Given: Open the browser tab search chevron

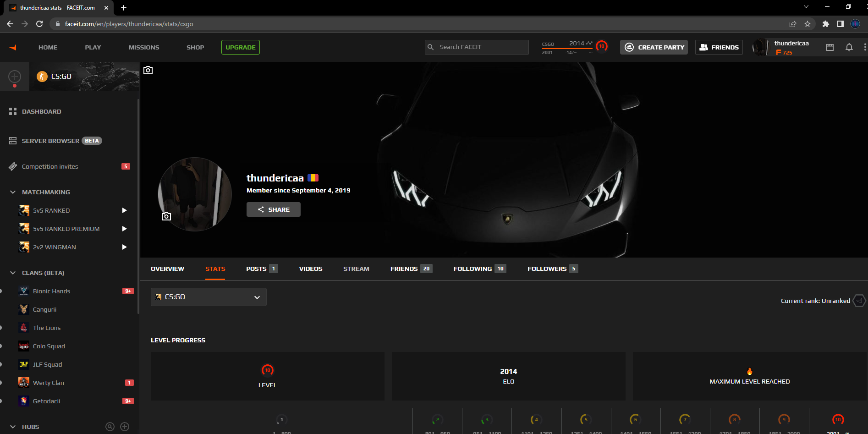Looking at the screenshot, I should (x=806, y=7).
